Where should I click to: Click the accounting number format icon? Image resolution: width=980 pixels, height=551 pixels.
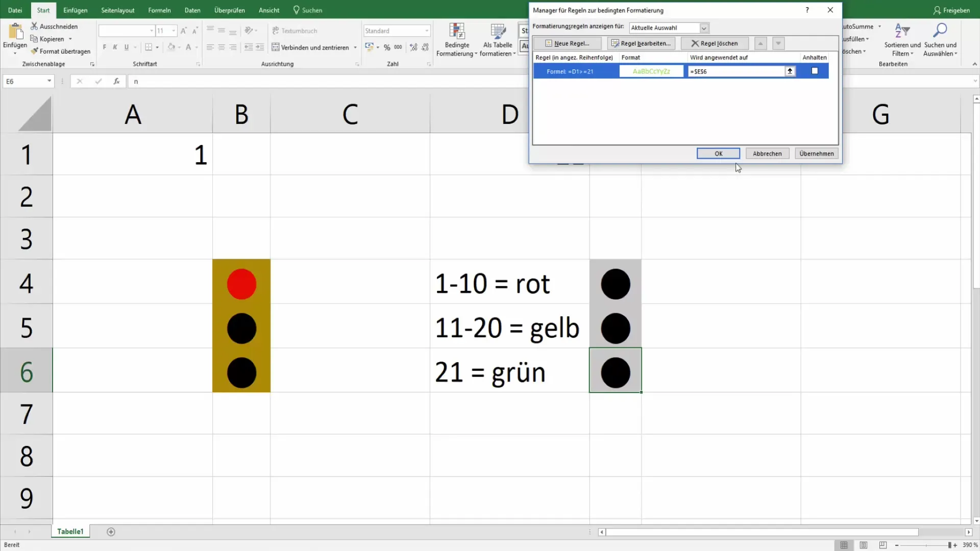369,47
